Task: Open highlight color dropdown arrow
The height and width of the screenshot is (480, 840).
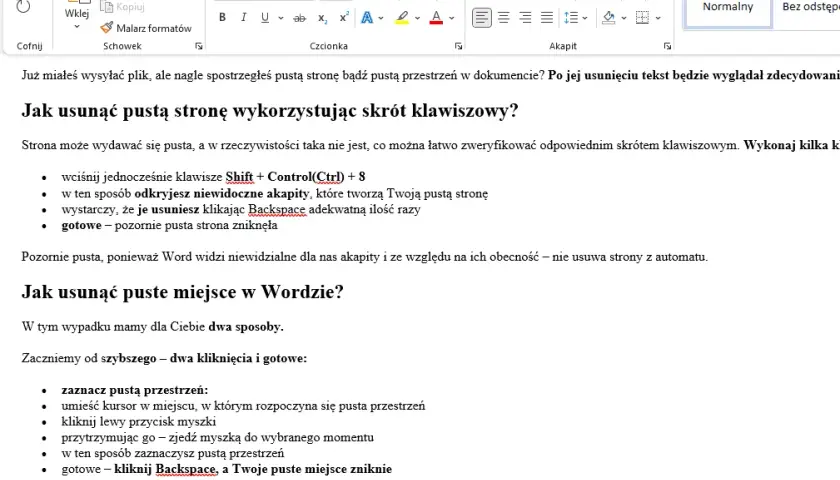Action: [x=417, y=18]
